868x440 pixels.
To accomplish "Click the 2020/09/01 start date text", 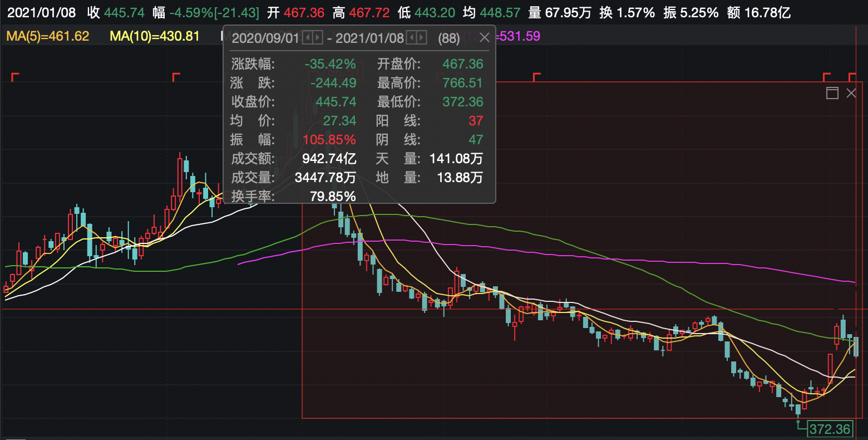I will (x=265, y=38).
